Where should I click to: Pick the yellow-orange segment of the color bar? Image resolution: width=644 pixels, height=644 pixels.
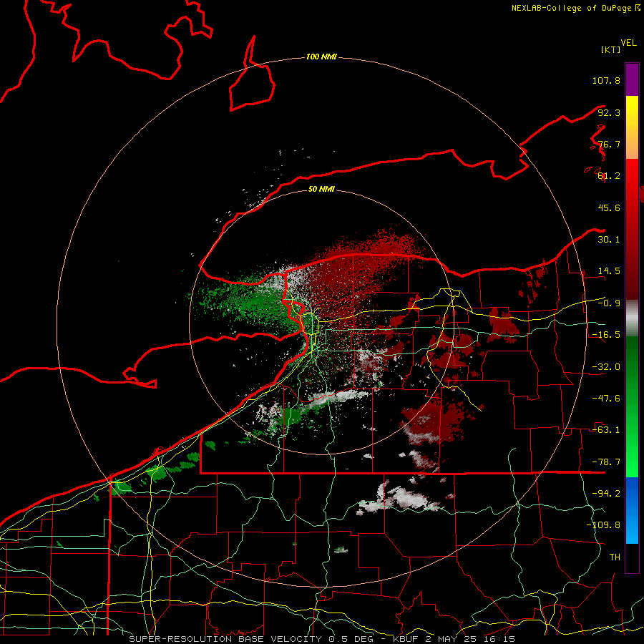click(x=632, y=127)
